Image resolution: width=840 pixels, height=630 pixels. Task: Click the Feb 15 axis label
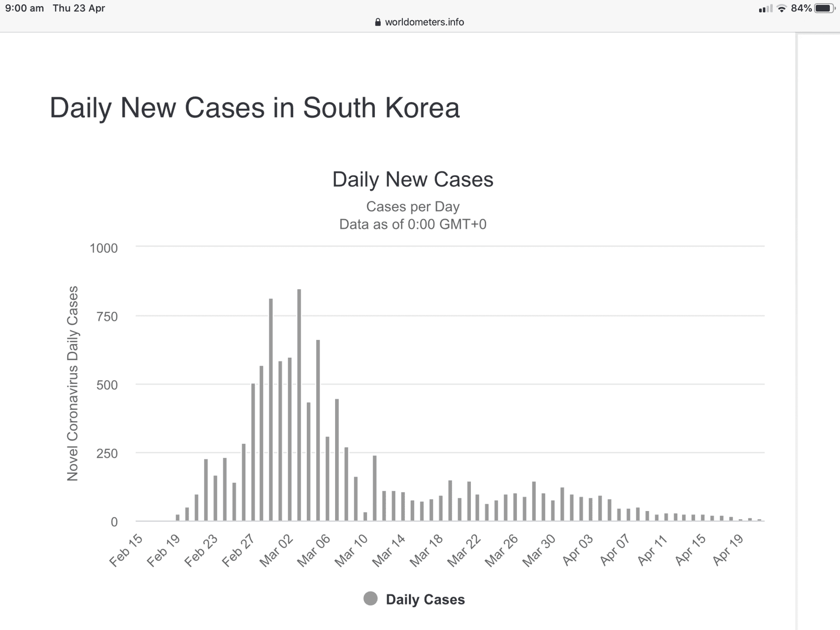pyautogui.click(x=126, y=550)
